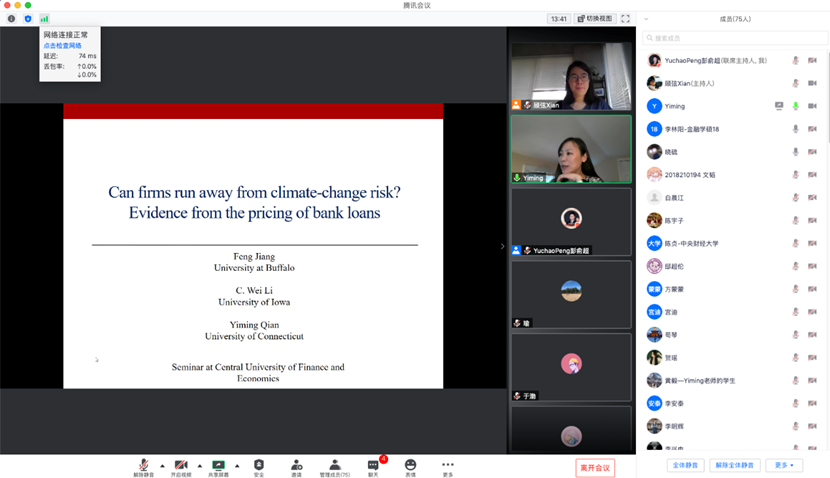Toggle camera for member 顾弦Xian in list
Viewport: 830px width, 478px height.
(x=813, y=83)
